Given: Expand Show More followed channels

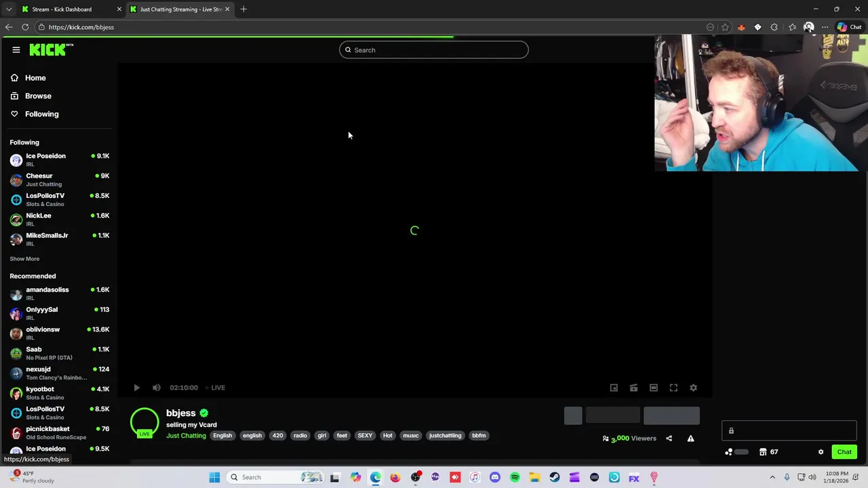Looking at the screenshot, I should click(24, 259).
